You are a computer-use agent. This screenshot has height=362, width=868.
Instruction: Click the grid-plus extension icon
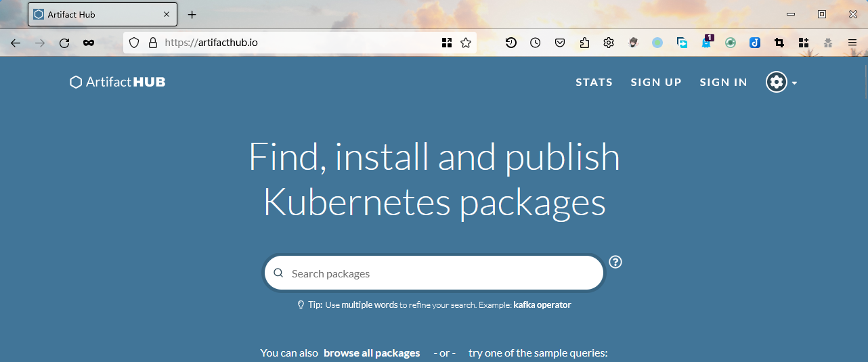click(804, 43)
